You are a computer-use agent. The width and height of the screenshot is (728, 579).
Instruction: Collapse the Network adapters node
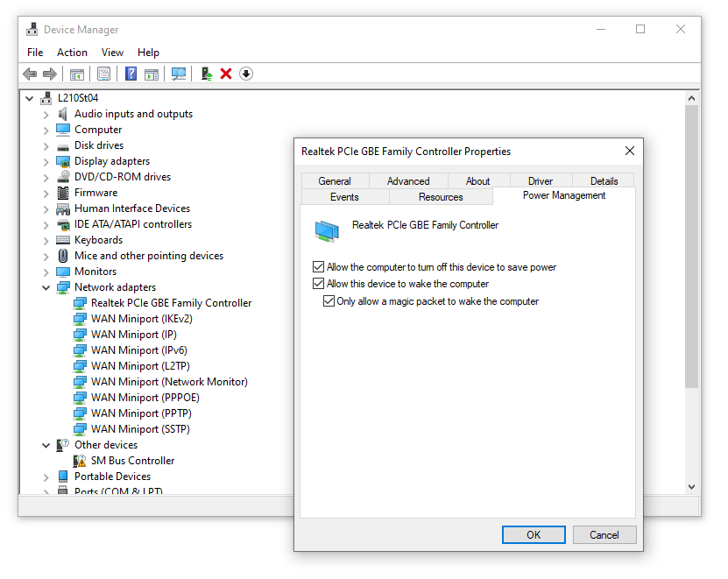(46, 287)
